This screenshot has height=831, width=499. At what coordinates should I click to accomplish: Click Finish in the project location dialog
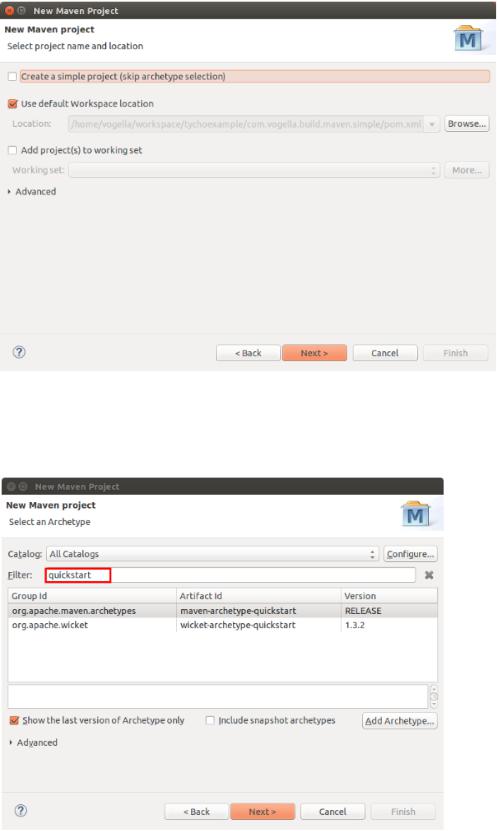pyautogui.click(x=456, y=353)
